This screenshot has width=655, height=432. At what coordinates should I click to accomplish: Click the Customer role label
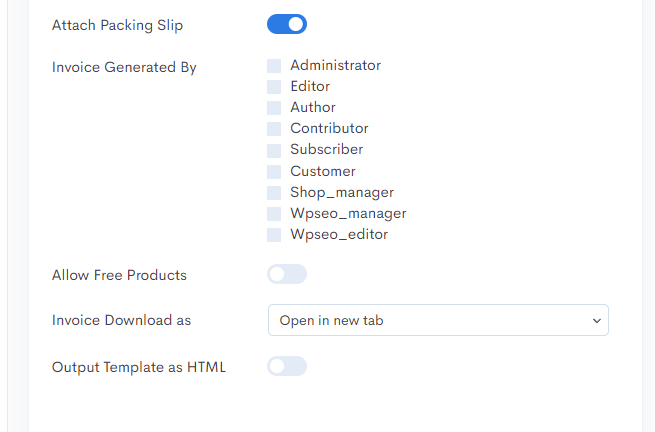(x=323, y=171)
